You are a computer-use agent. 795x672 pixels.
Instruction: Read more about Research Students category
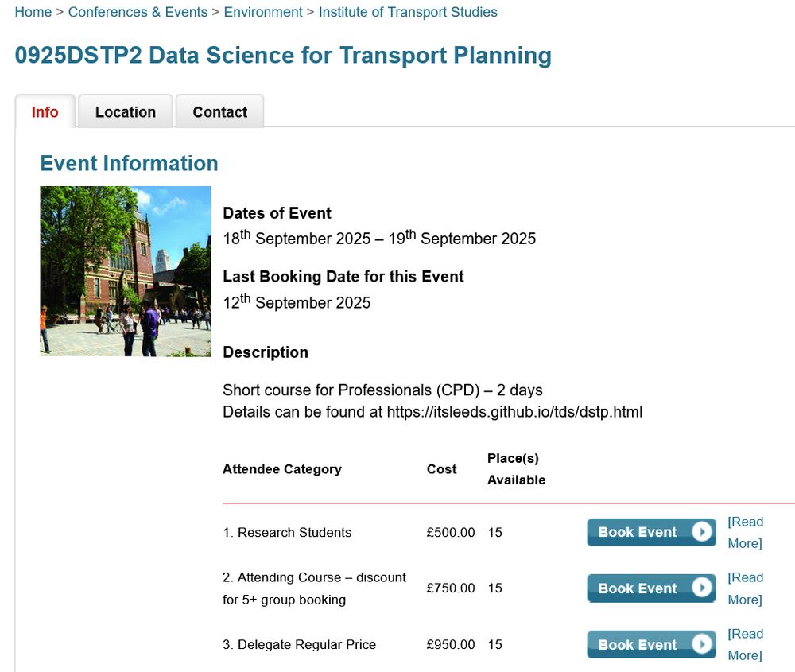pyautogui.click(x=746, y=533)
